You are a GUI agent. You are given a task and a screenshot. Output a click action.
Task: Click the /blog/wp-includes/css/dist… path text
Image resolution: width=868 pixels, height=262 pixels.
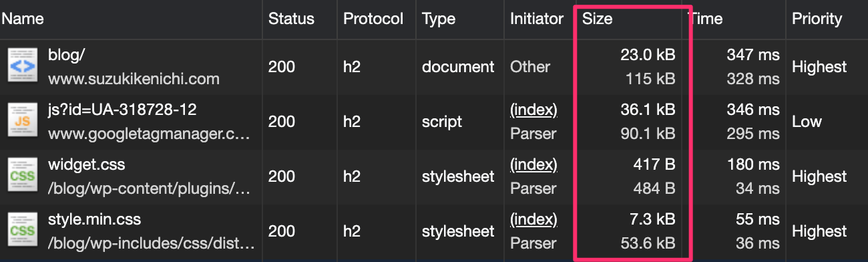click(x=152, y=243)
